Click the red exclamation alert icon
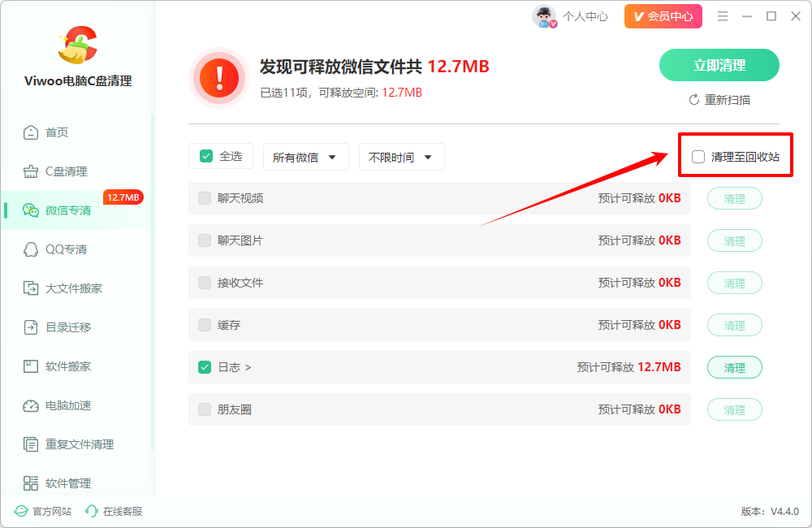Viewport: 812px width, 528px height. pos(219,78)
